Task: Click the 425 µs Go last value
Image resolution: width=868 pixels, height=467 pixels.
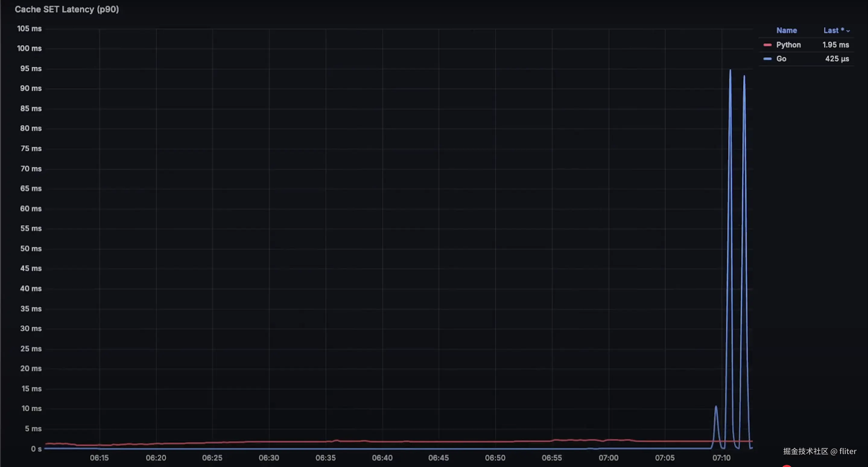Action: coord(837,58)
